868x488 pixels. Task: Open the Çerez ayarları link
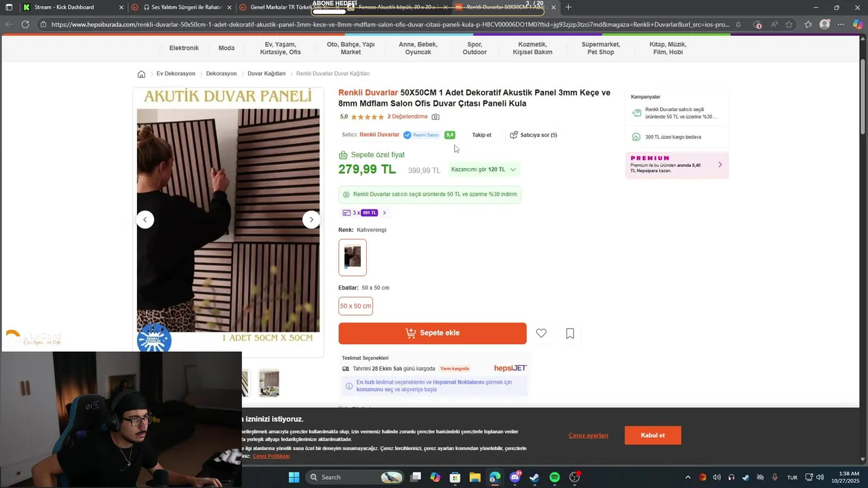click(x=588, y=435)
